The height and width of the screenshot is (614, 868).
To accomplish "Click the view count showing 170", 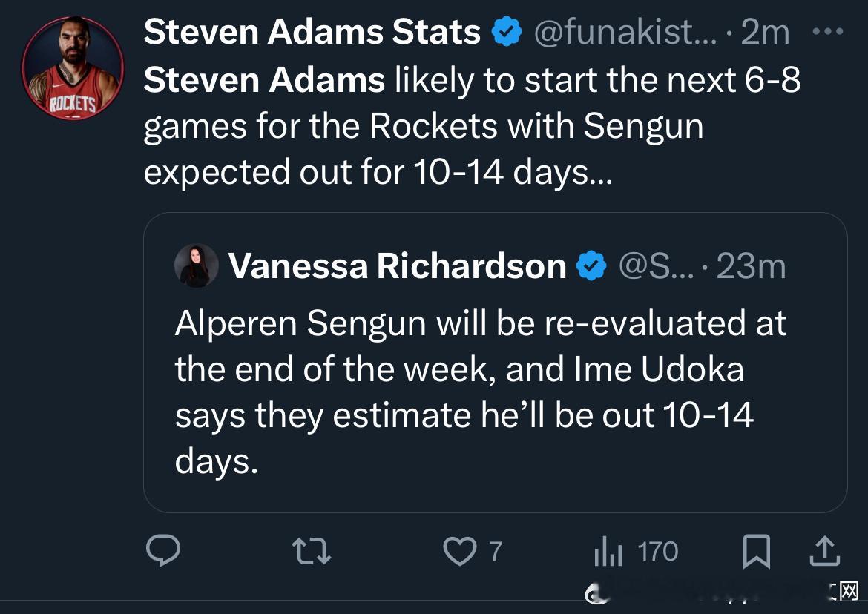I will tap(658, 552).
